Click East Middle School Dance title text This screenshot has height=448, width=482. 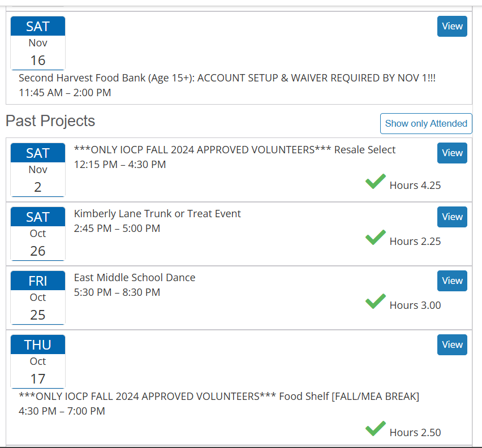135,277
